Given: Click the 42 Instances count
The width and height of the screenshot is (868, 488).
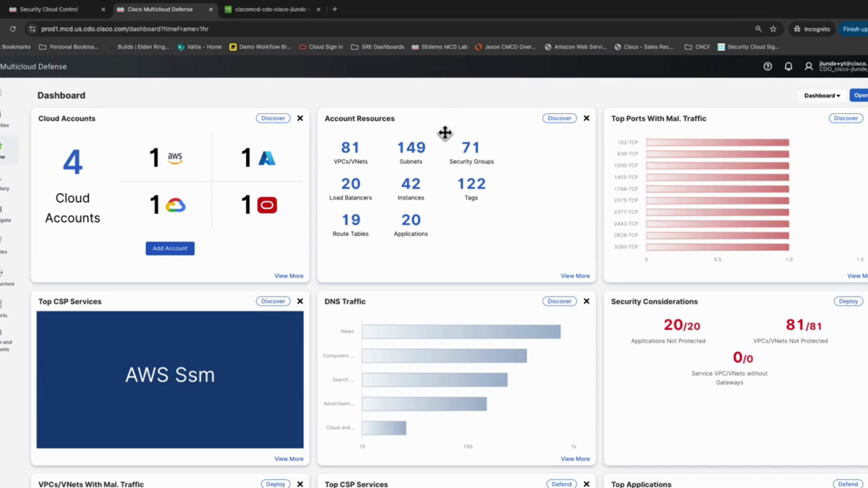Looking at the screenshot, I should point(410,184).
